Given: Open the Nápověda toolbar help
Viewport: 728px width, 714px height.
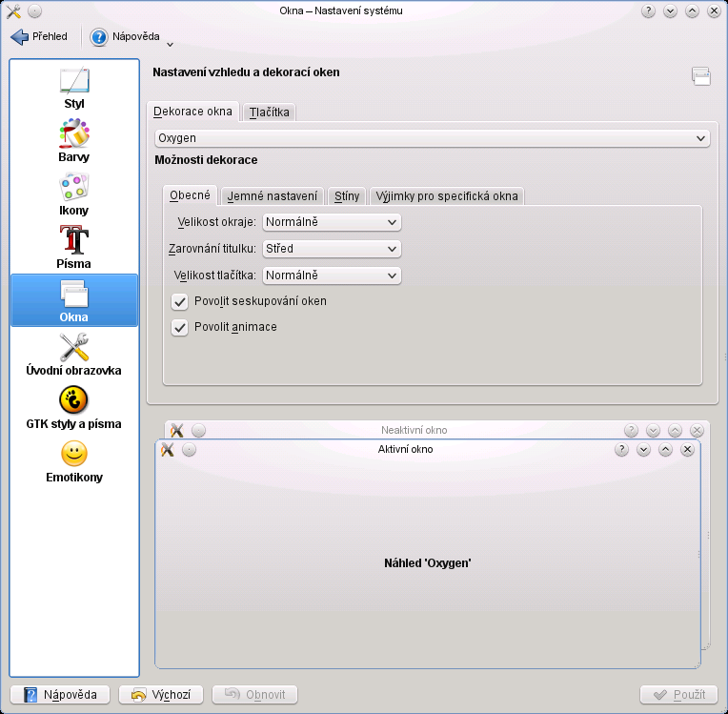Looking at the screenshot, I should (x=126, y=36).
